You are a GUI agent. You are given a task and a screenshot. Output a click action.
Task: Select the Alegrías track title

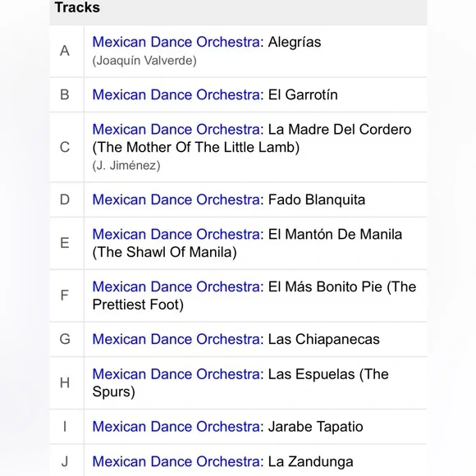pos(295,42)
